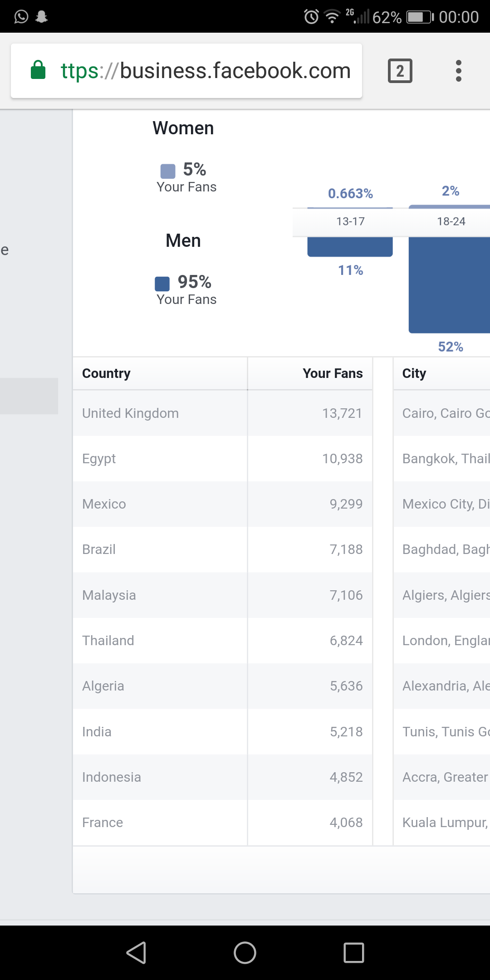Open the Chrome three-dot overflow menu
This screenshot has width=490, height=980.
pos(459,71)
